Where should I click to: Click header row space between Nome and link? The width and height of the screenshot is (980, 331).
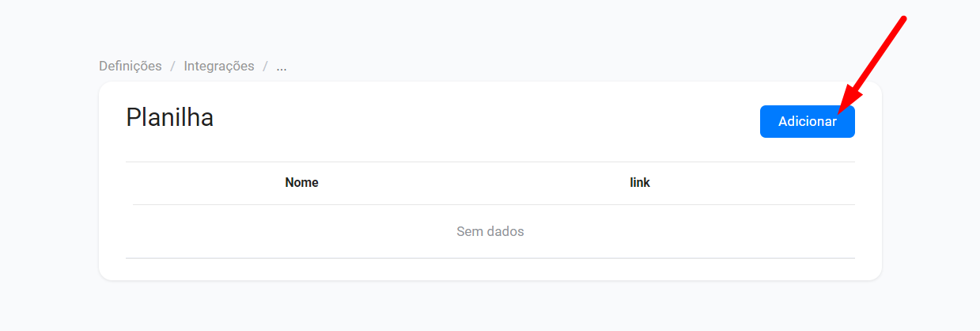(x=475, y=183)
